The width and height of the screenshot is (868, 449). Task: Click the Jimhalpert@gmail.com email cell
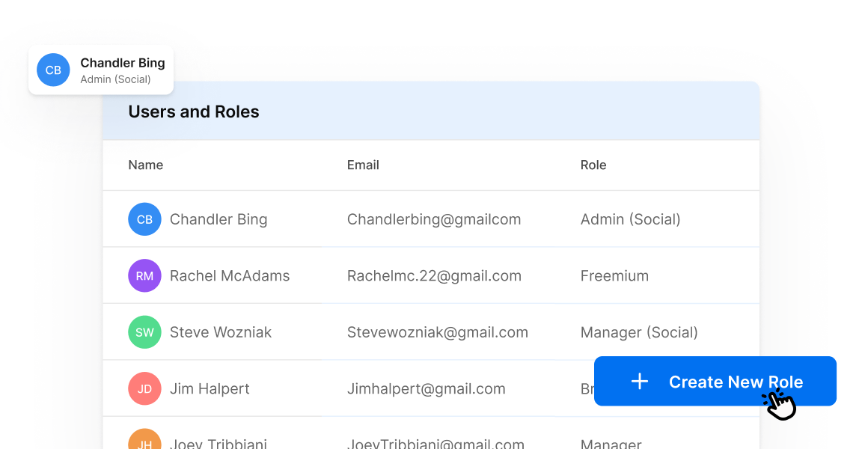coord(427,388)
